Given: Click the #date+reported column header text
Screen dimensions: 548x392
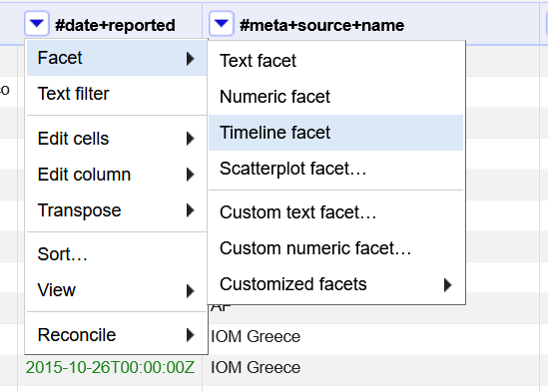Looking at the screenshot, I should (115, 26).
